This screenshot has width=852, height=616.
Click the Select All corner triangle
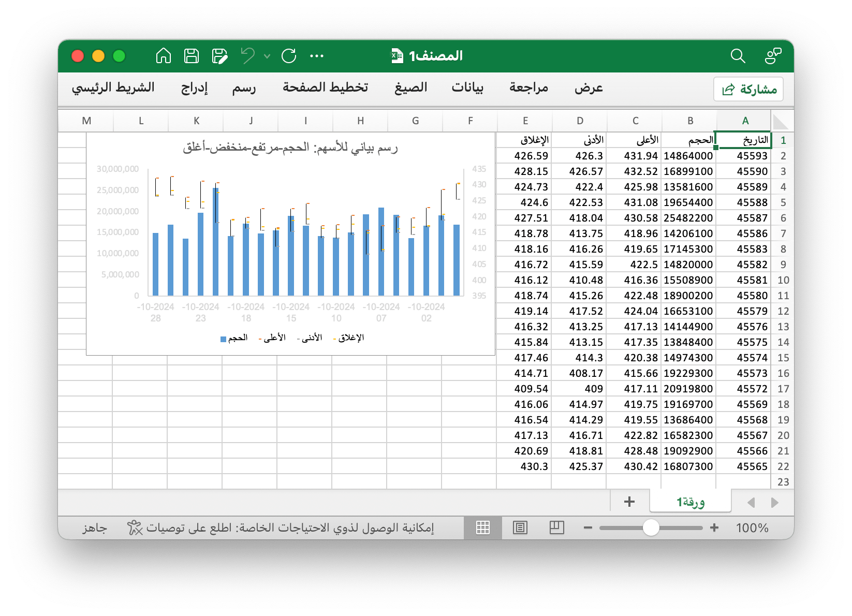[x=781, y=121]
